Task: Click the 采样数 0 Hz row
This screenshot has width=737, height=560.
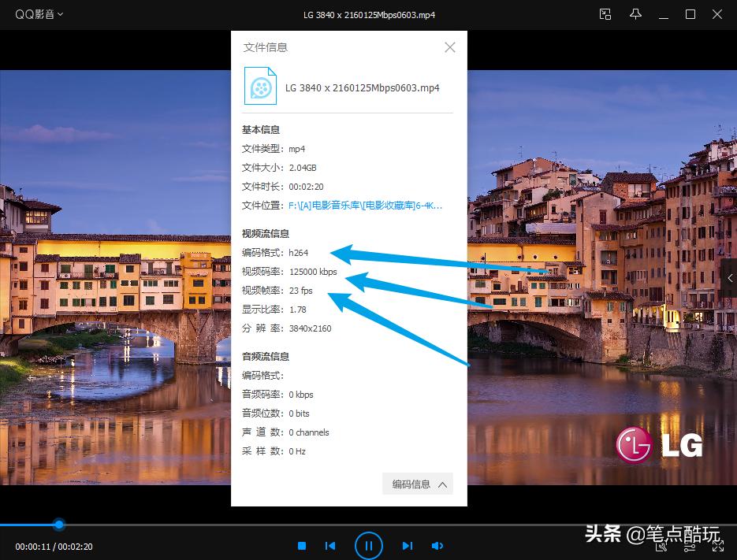Action: point(274,451)
